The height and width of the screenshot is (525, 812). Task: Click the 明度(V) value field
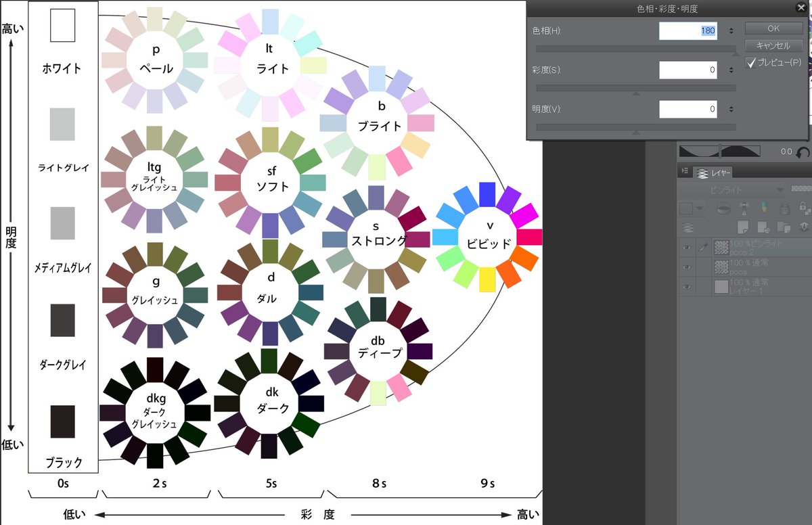tap(688, 109)
